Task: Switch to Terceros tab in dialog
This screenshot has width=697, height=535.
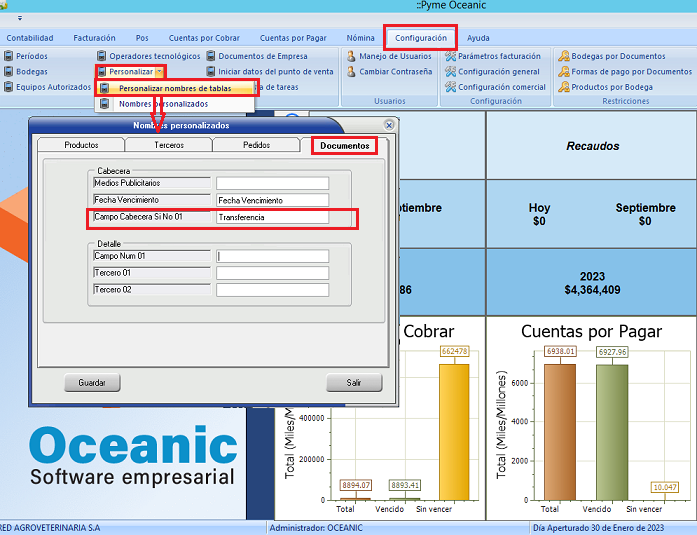Action: pyautogui.click(x=168, y=145)
